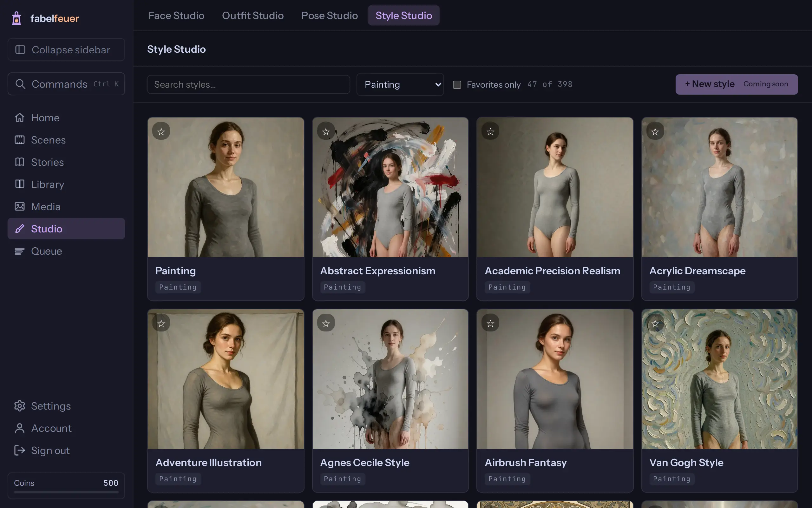The height and width of the screenshot is (508, 812).
Task: Switch to the Face Studio tab
Action: (x=176, y=16)
